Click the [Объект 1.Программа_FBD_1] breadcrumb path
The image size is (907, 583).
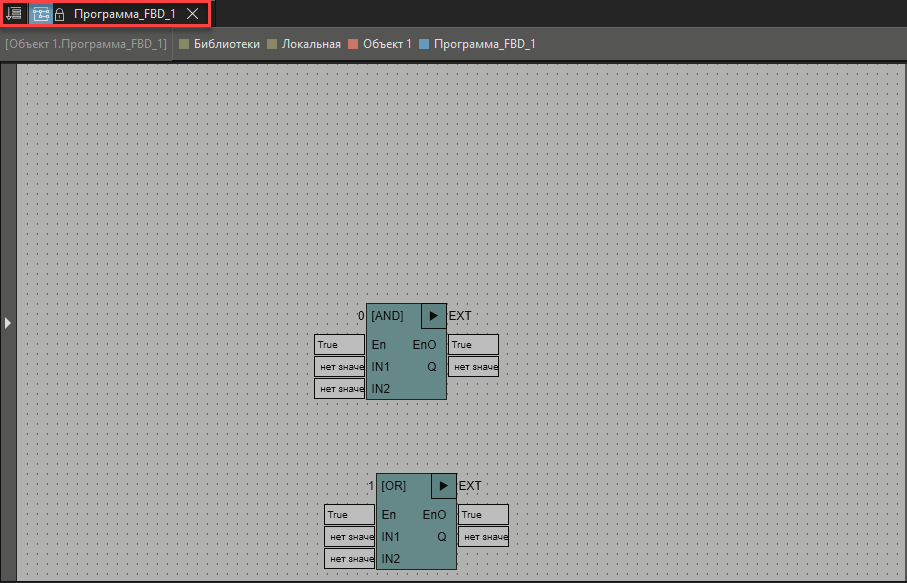pyautogui.click(x=86, y=44)
